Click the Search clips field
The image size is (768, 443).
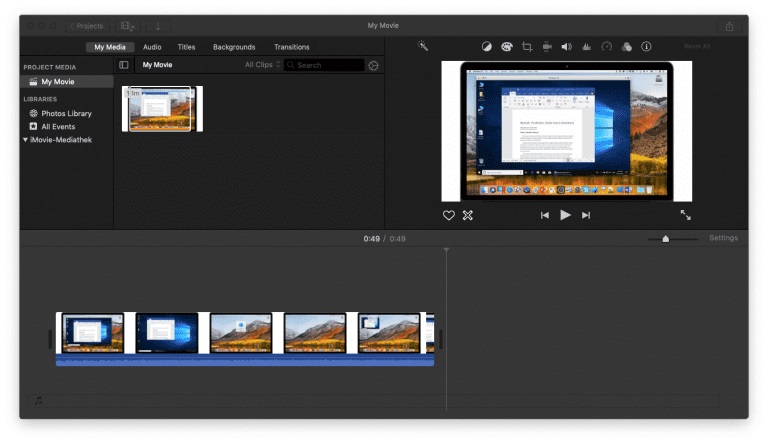pyautogui.click(x=324, y=65)
